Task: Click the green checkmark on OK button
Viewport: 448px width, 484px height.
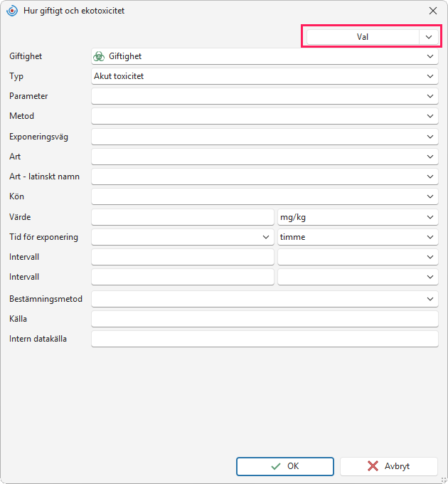Action: tap(276, 466)
